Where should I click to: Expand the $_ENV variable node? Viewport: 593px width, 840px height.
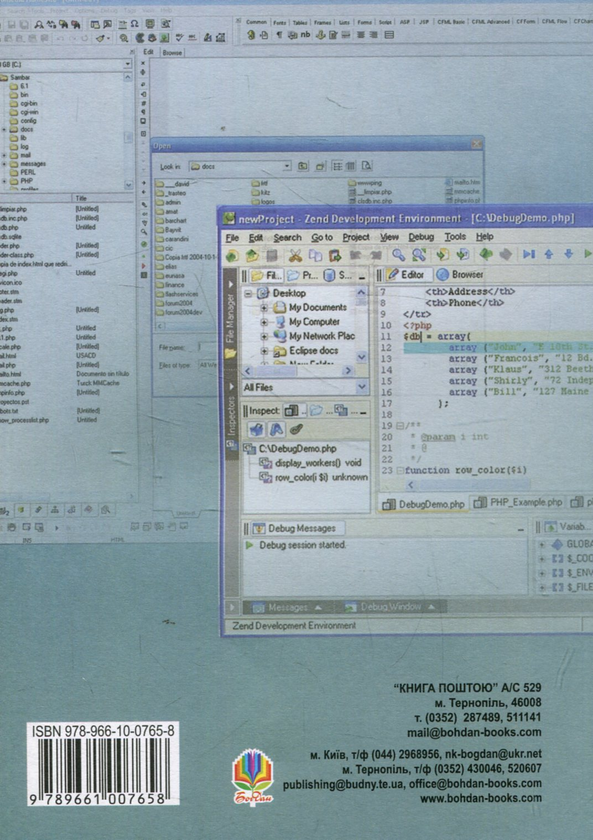[x=542, y=573]
